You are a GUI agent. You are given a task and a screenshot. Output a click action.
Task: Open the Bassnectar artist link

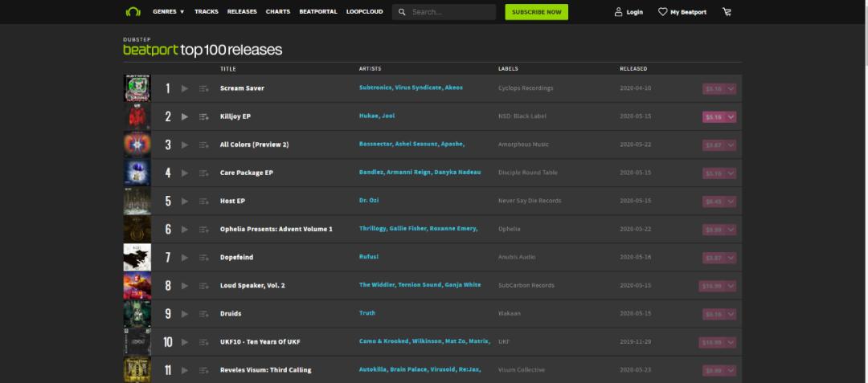(x=375, y=144)
